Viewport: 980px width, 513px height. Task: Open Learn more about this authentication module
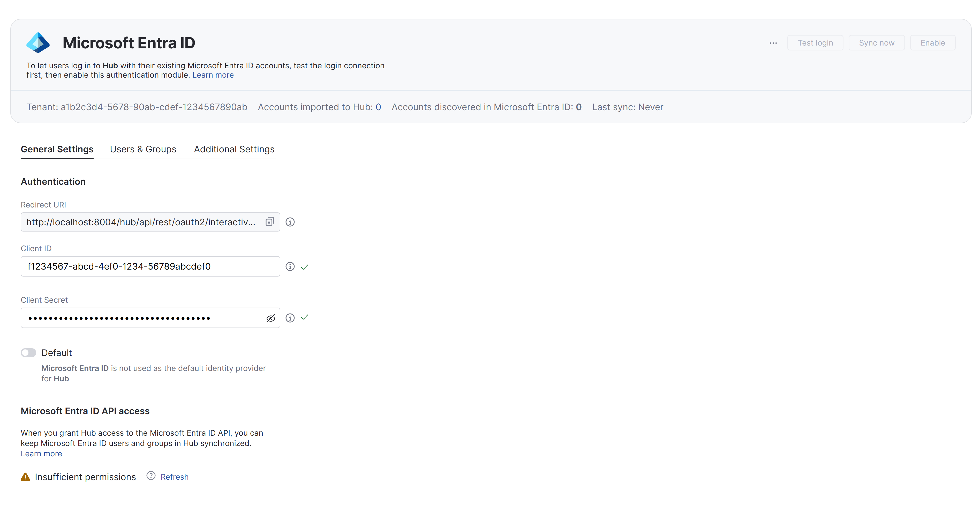point(213,75)
